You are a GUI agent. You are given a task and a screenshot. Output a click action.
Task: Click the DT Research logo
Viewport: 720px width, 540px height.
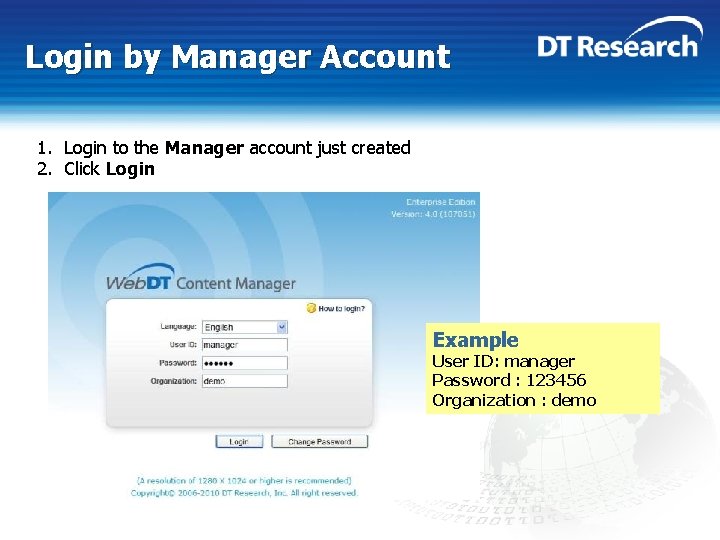coord(619,38)
